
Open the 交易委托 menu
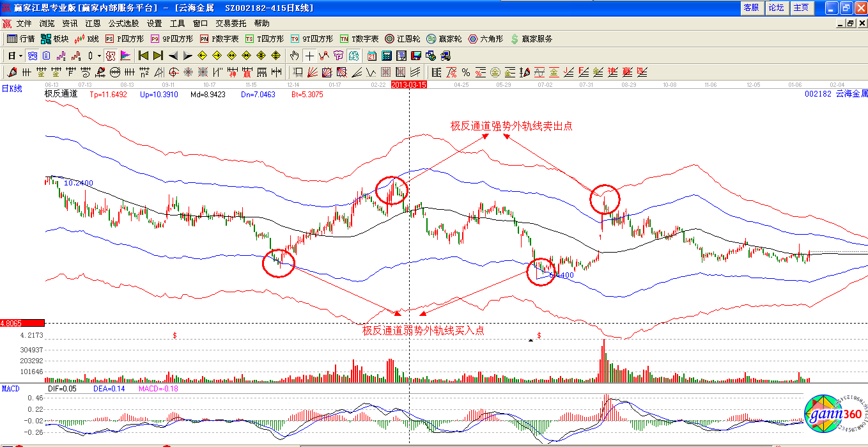coord(230,23)
